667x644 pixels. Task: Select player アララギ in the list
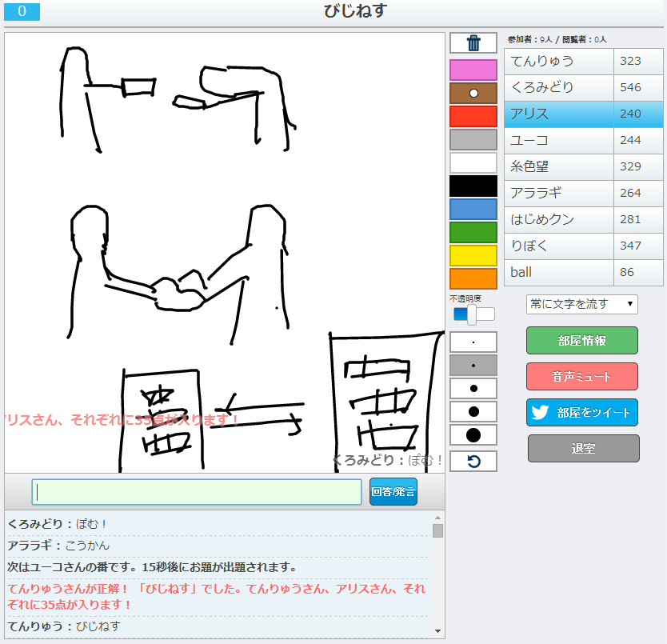click(x=584, y=194)
